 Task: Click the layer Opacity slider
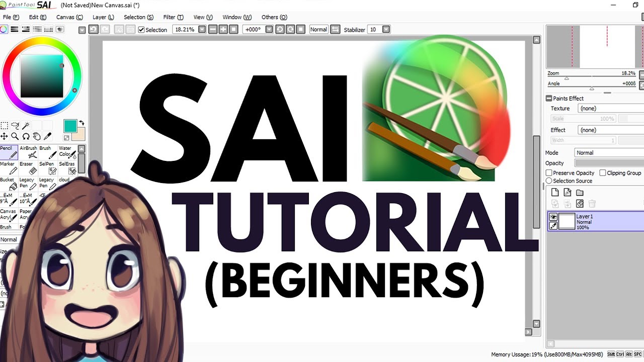609,163
